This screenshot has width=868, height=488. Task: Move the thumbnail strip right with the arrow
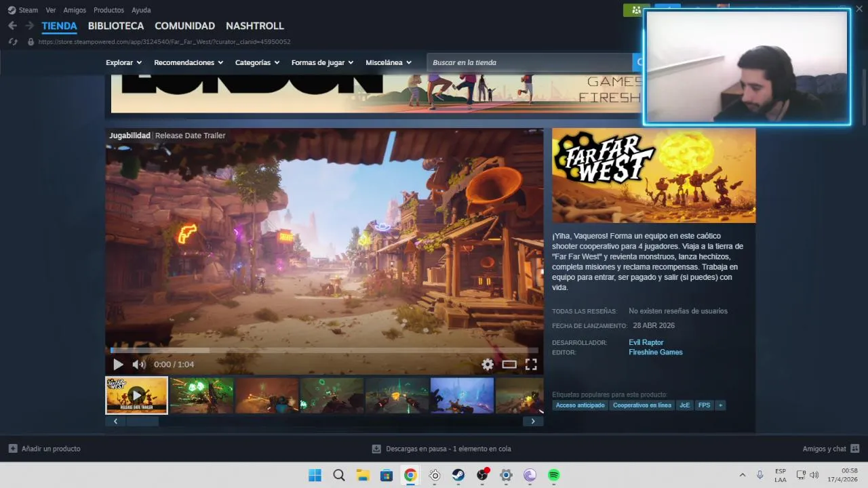[x=533, y=422]
